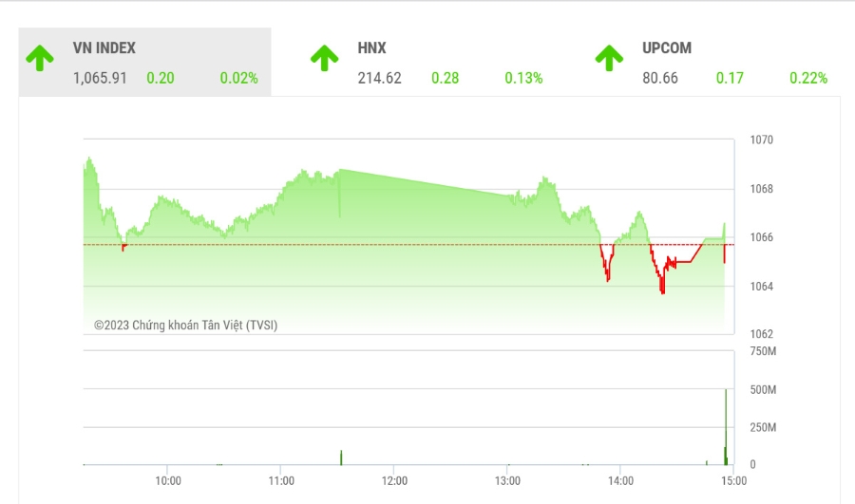Select the VN INDEX tab
The height and width of the screenshot is (504, 855).
pyautogui.click(x=144, y=62)
